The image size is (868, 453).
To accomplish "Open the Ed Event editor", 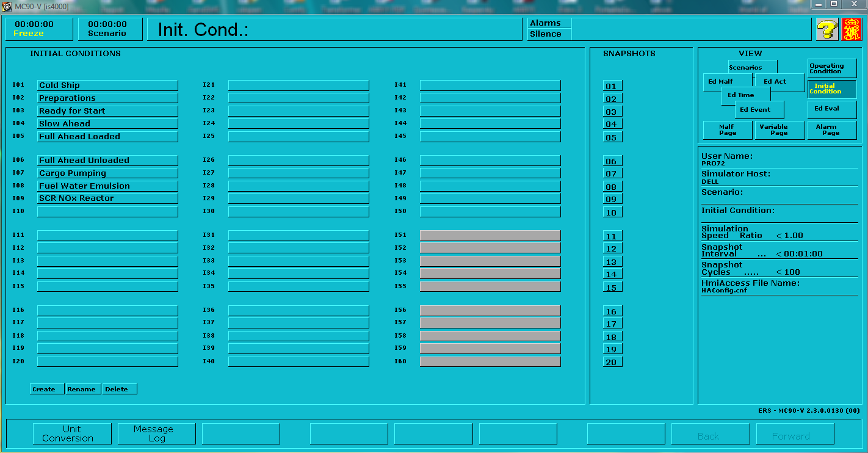I will 759,110.
